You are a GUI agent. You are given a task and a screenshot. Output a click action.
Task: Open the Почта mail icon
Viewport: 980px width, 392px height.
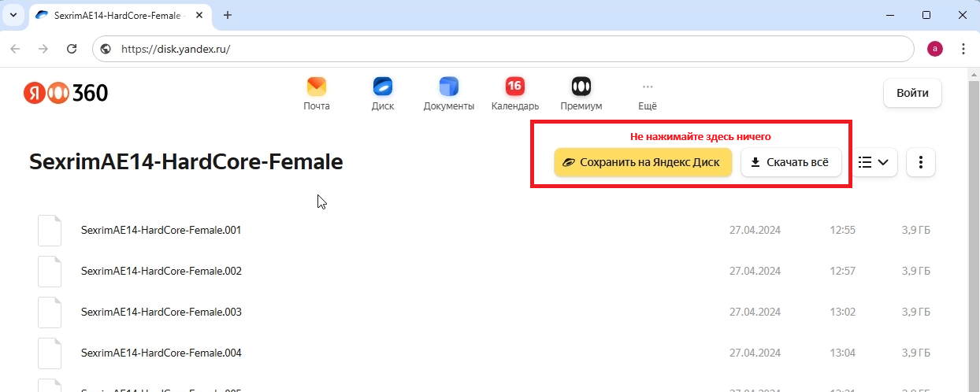pos(317,87)
